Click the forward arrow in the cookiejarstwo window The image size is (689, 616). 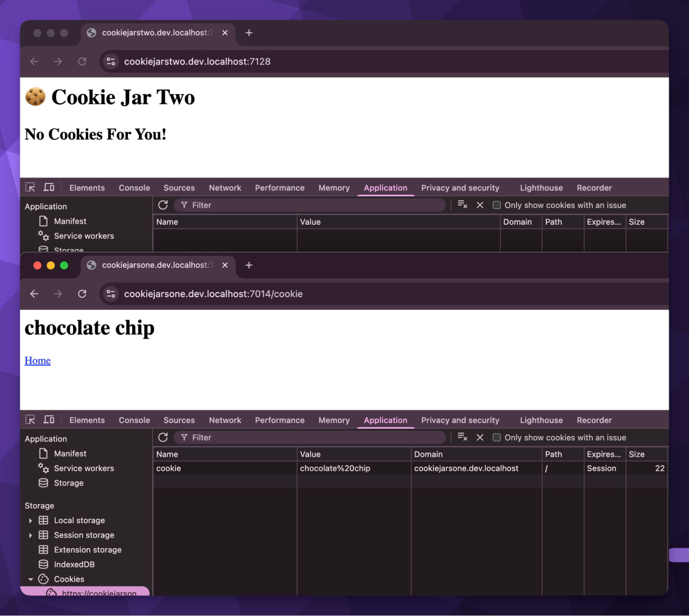tap(58, 61)
